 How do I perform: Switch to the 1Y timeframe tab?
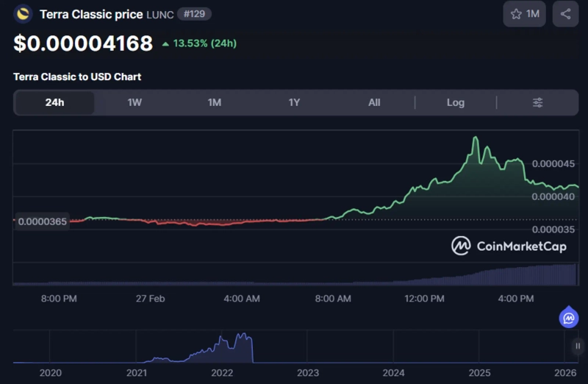coord(294,103)
